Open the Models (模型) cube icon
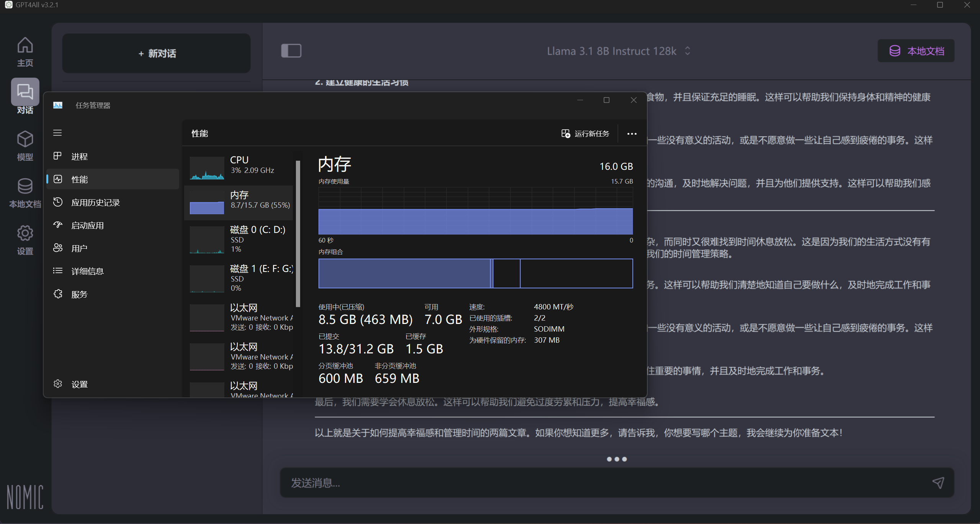 tap(25, 139)
